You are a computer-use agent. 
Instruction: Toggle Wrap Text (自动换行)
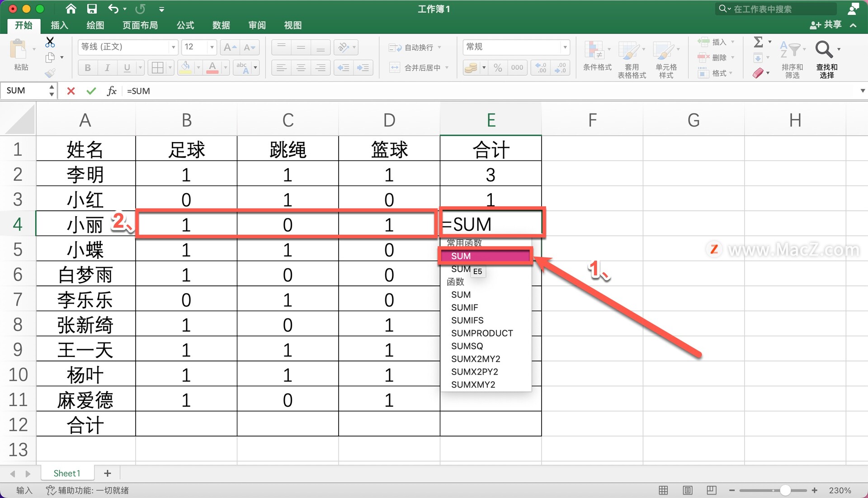[415, 47]
